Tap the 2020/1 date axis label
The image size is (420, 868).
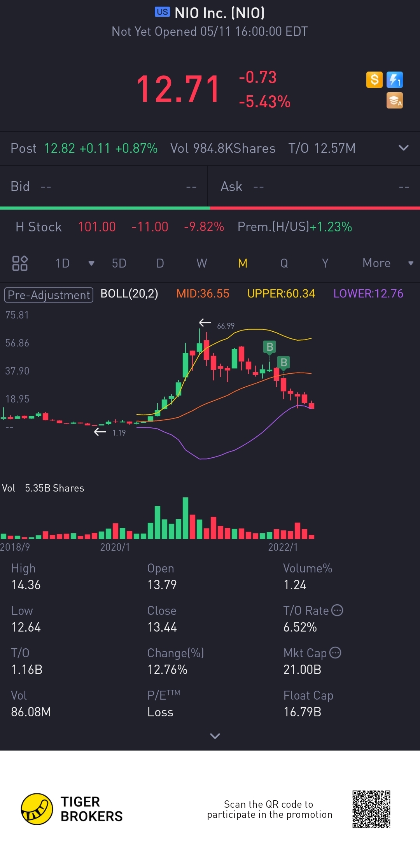[115, 547]
